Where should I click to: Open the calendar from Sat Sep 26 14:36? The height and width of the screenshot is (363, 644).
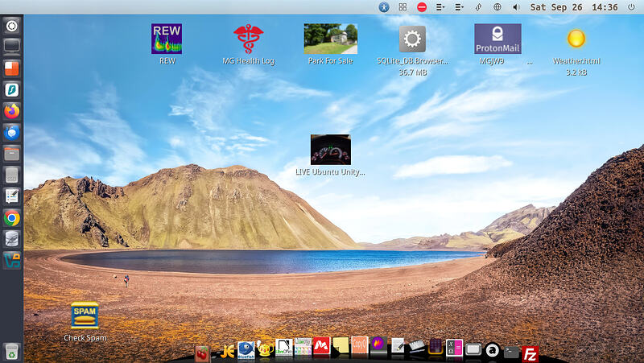(574, 7)
